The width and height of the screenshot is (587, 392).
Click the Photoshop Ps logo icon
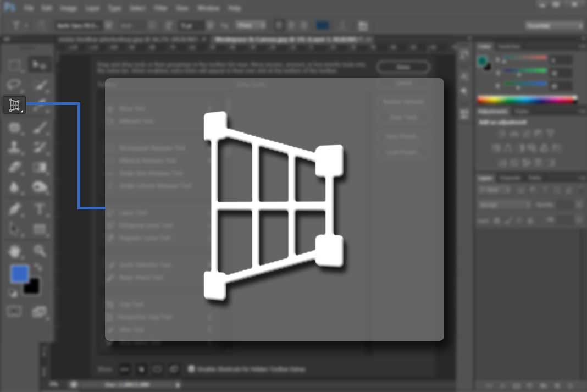(x=9, y=7)
